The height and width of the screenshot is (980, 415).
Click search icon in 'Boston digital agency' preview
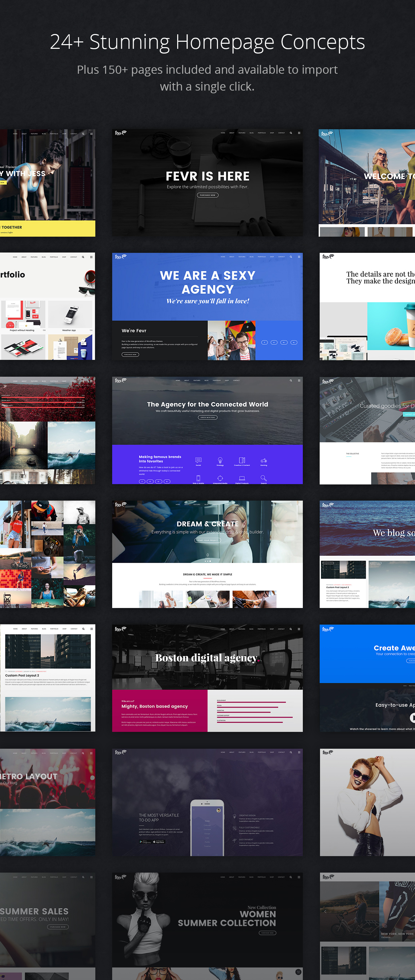pyautogui.click(x=291, y=629)
